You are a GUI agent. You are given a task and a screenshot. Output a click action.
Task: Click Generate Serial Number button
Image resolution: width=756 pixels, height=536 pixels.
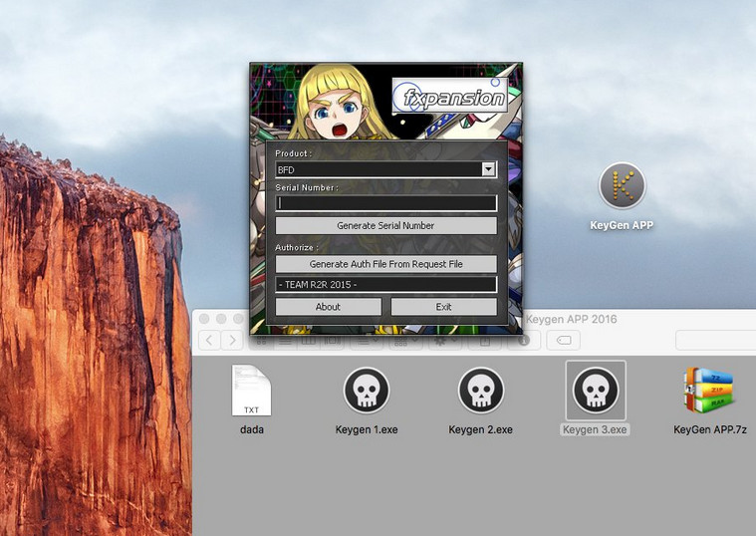(385, 226)
